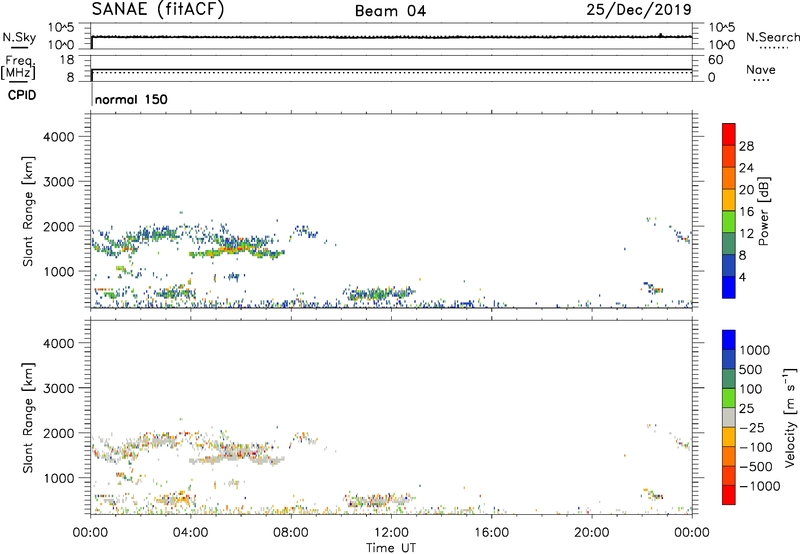The image size is (800, 554).
Task: Click the 12:00 time axis label
Action: pyautogui.click(x=391, y=532)
